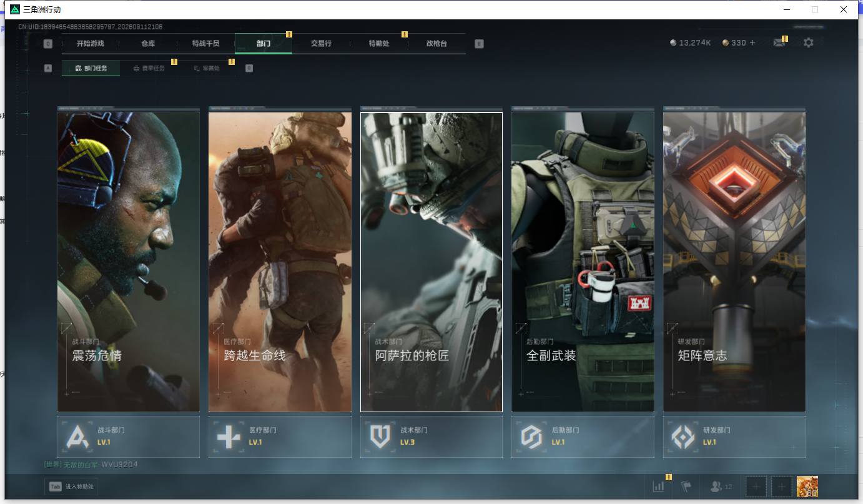The image size is (863, 504).
Task: Select the 战术部门 LV.3 level panel
Action: (x=431, y=437)
